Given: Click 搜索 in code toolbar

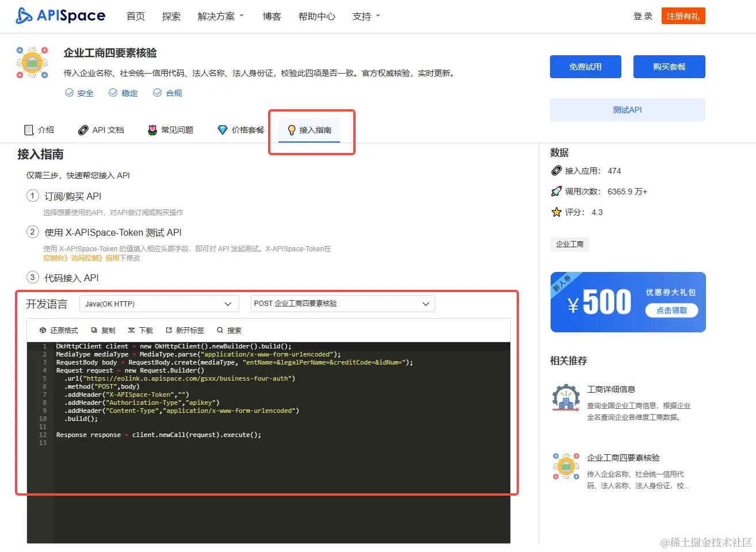Looking at the screenshot, I should (x=229, y=330).
